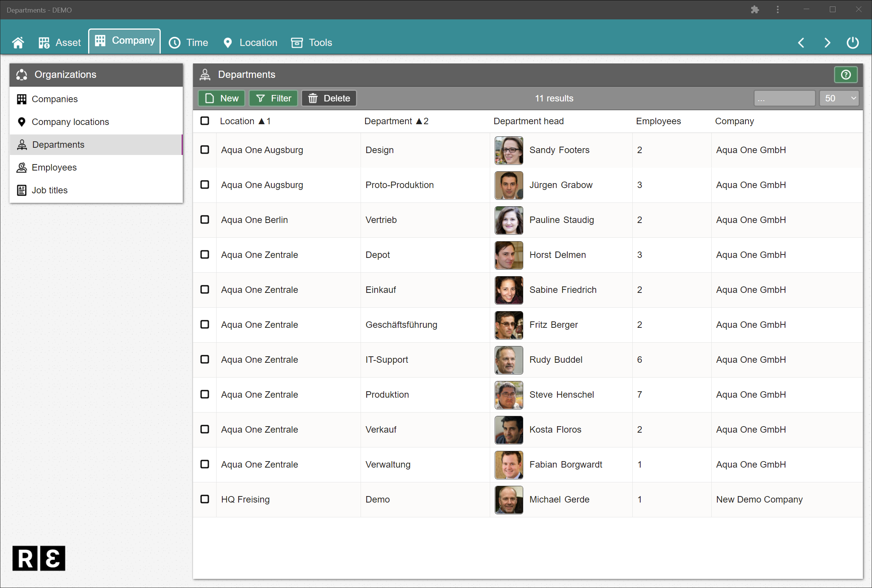Click the Employees icon in the sidebar
This screenshot has width=872, height=588.
pyautogui.click(x=22, y=167)
